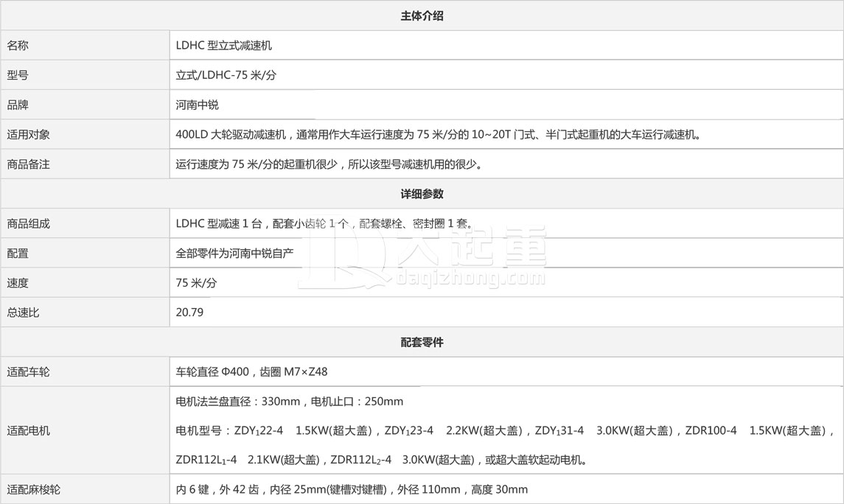Click the description beginning 400LD 大轮驱动减速机
This screenshot has width=844, height=504.
click(x=438, y=134)
